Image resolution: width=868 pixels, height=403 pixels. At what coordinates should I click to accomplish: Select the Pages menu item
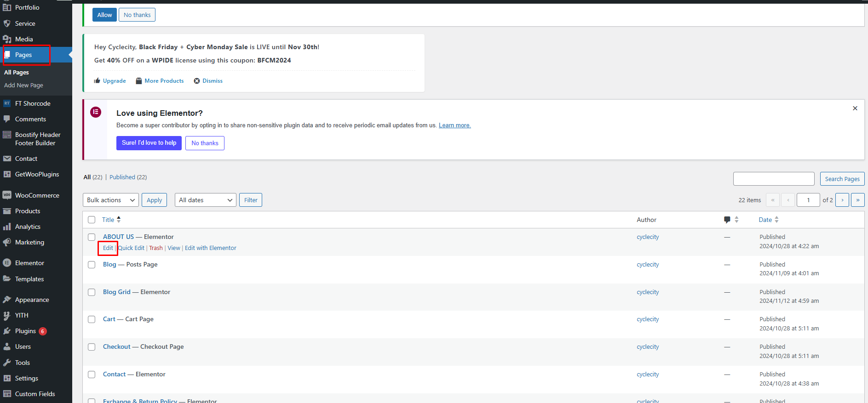point(36,55)
